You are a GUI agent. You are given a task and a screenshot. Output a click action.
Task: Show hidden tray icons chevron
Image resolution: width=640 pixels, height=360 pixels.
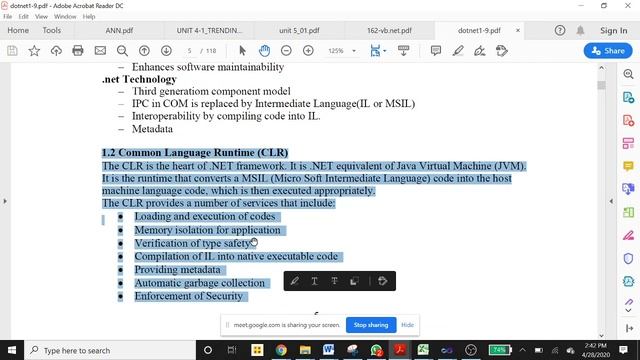coord(522,350)
